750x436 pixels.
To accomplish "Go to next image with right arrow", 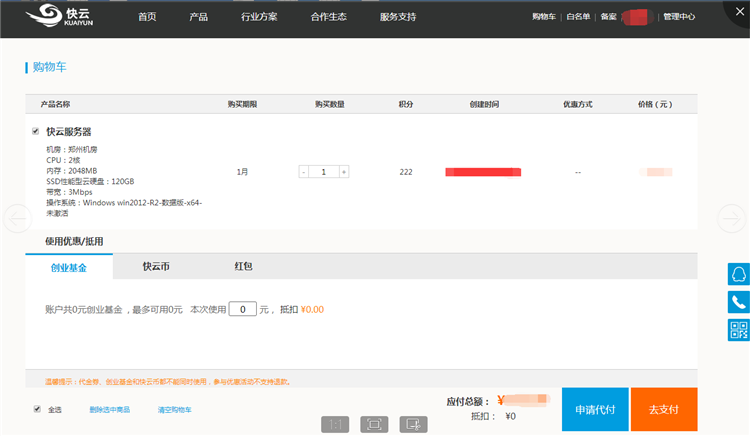I will [732, 217].
